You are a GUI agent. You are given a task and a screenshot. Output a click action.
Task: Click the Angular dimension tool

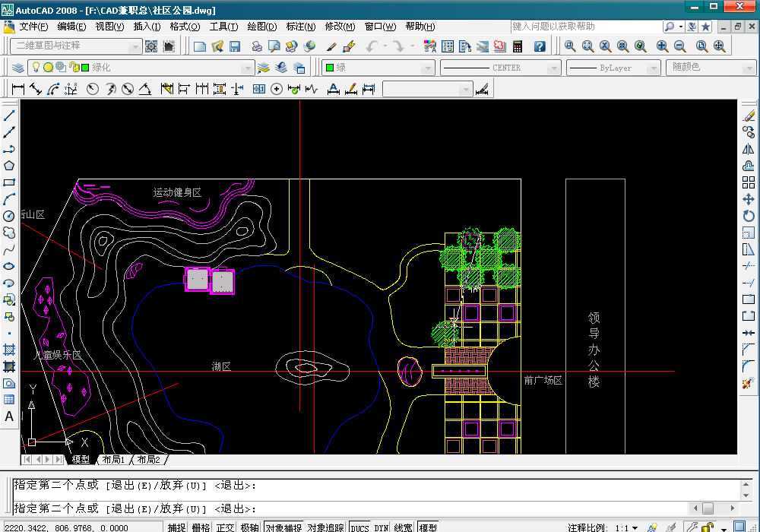tap(145, 89)
